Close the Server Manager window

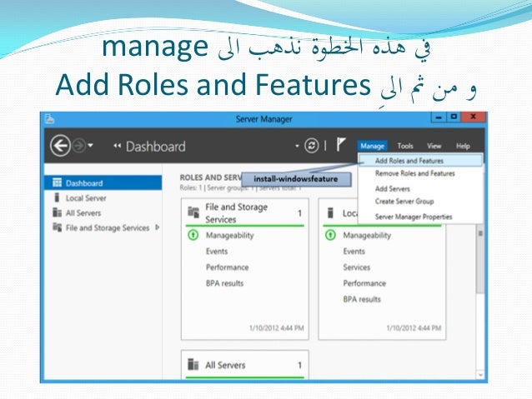(474, 117)
